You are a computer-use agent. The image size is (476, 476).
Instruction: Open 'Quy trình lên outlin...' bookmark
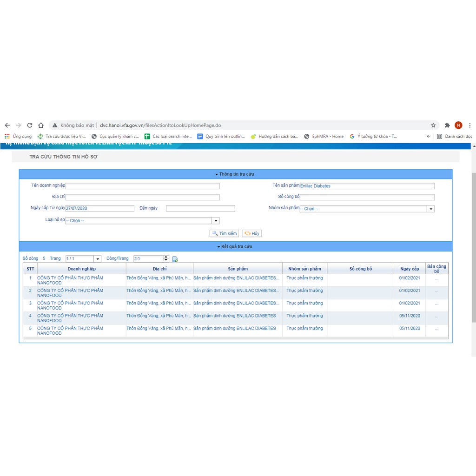pos(221,136)
